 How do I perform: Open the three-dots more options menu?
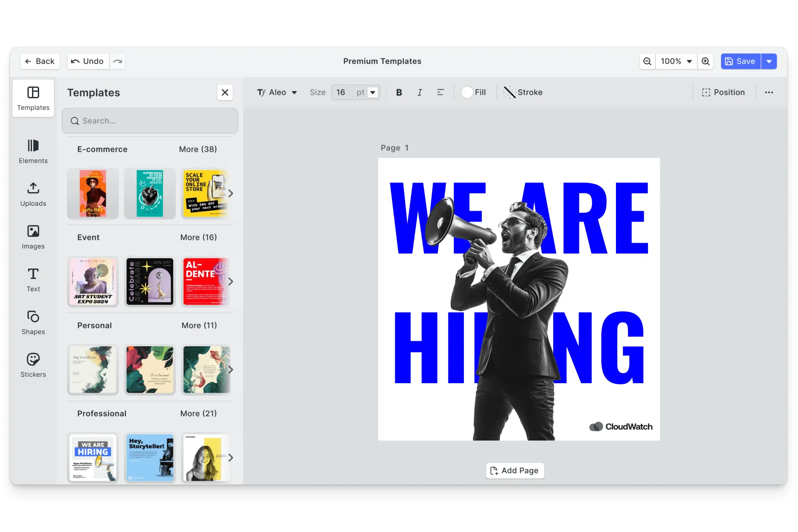[x=769, y=92]
